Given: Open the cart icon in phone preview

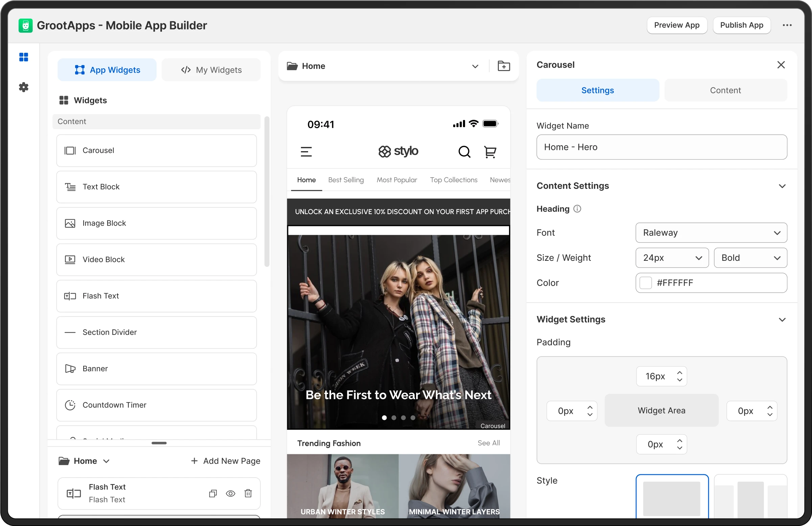Looking at the screenshot, I should 490,152.
